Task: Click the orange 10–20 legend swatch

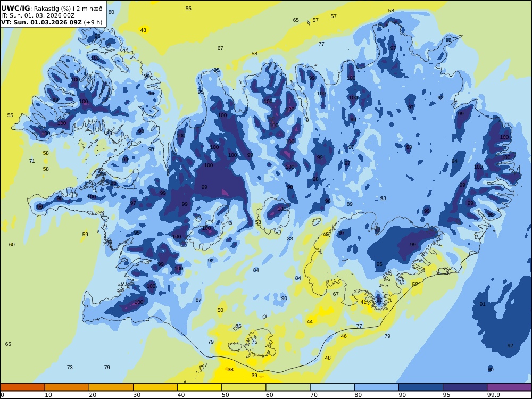Action: [x=67, y=387]
